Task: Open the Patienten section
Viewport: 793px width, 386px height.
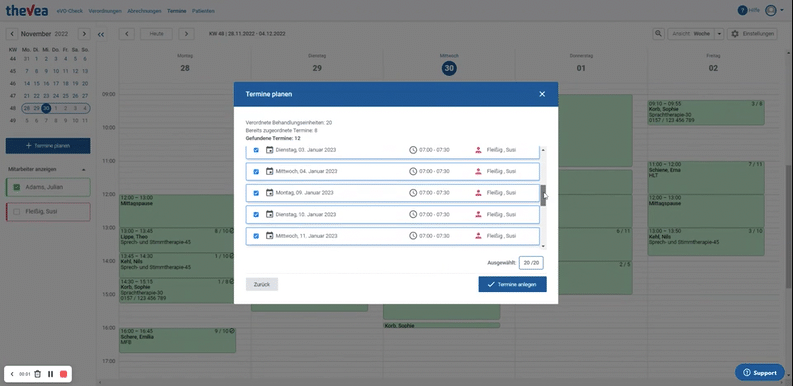Action: pyautogui.click(x=203, y=11)
